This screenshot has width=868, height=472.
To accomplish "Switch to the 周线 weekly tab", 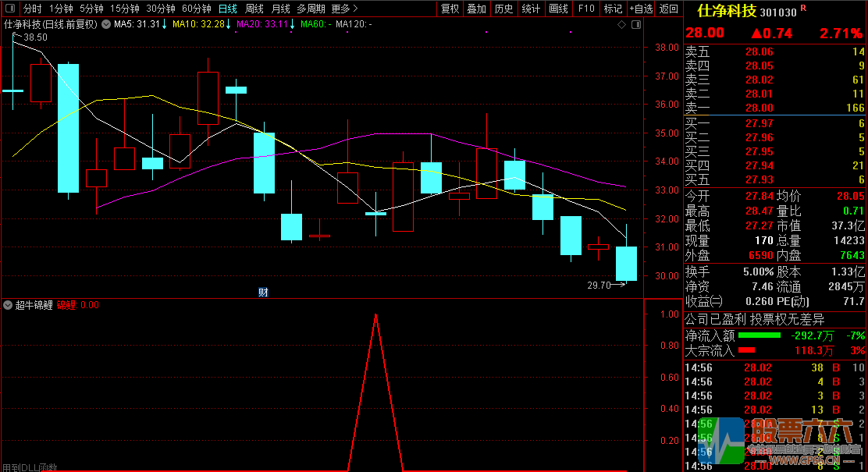I will [254, 9].
